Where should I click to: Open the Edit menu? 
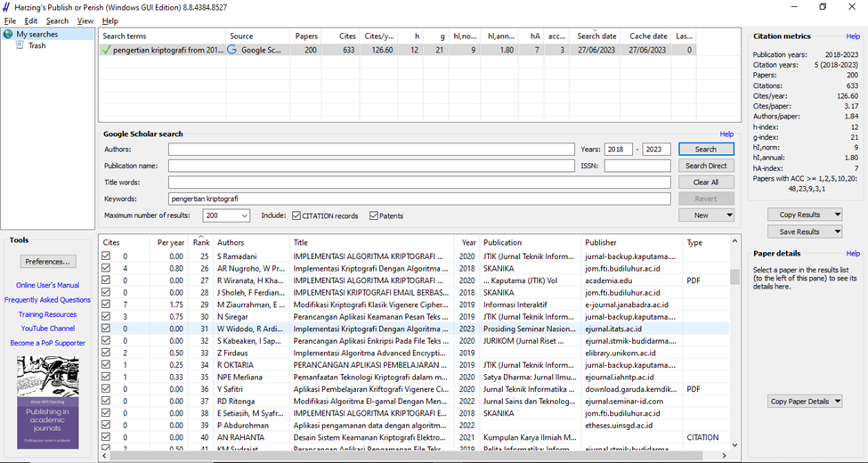tap(31, 21)
